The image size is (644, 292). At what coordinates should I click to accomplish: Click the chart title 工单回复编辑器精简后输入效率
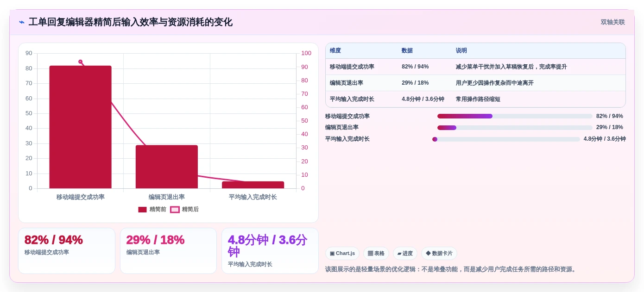(131, 22)
